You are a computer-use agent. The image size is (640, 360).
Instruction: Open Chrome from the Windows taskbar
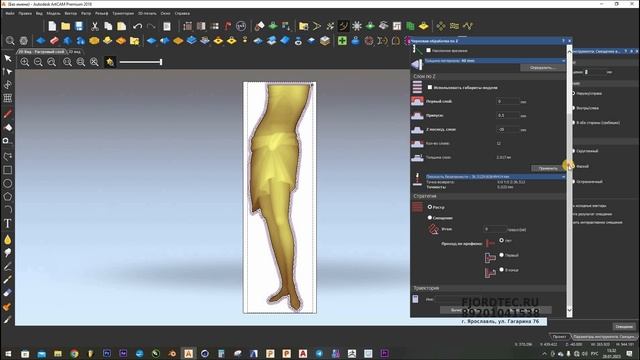coord(74,353)
